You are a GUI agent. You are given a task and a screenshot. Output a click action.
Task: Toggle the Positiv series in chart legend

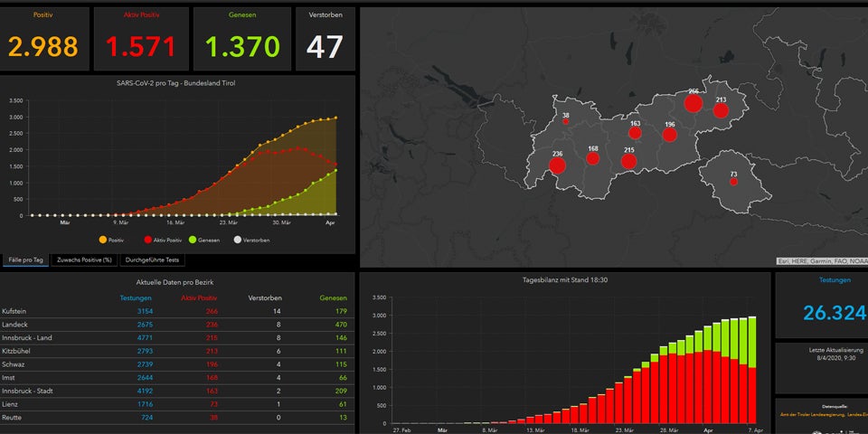111,240
